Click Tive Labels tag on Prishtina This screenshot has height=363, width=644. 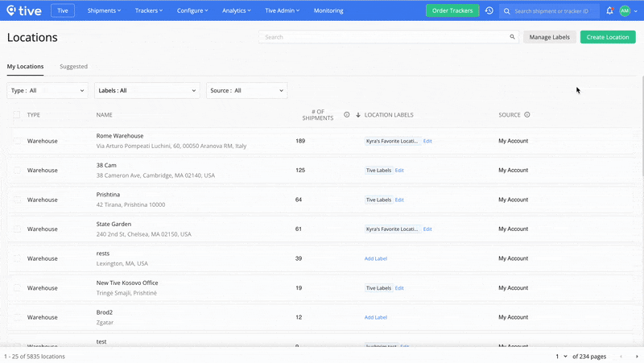pos(378,200)
